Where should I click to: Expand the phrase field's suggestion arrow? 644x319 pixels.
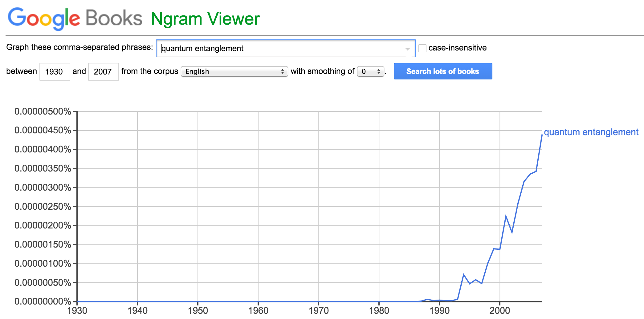pyautogui.click(x=408, y=49)
